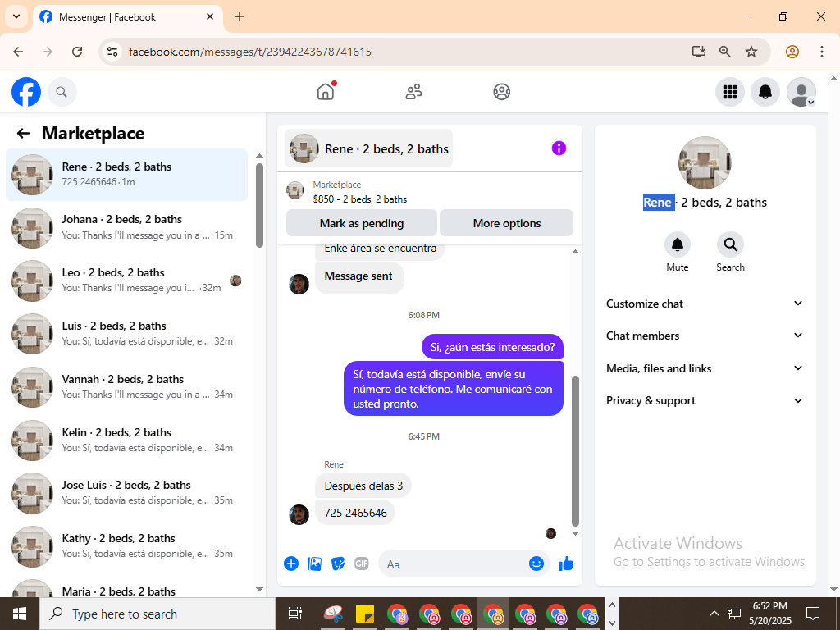The height and width of the screenshot is (630, 840).
Task: Open a new browser tab
Action: click(x=240, y=16)
